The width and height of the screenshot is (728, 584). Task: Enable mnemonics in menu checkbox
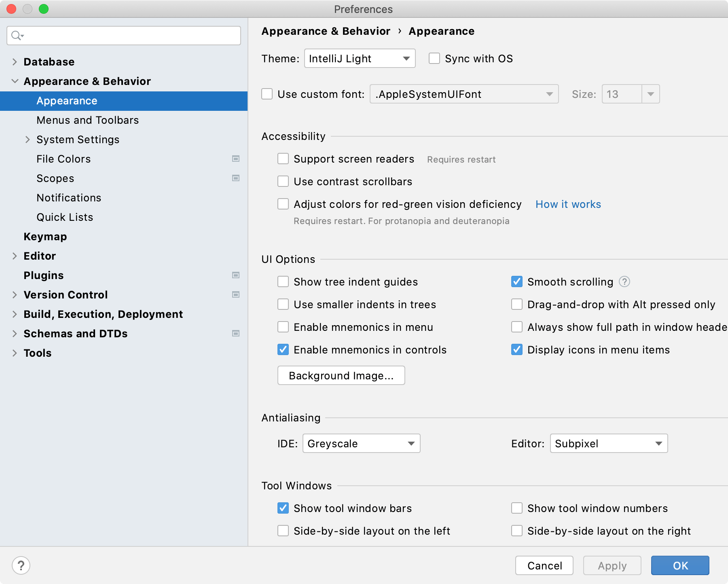(x=283, y=327)
